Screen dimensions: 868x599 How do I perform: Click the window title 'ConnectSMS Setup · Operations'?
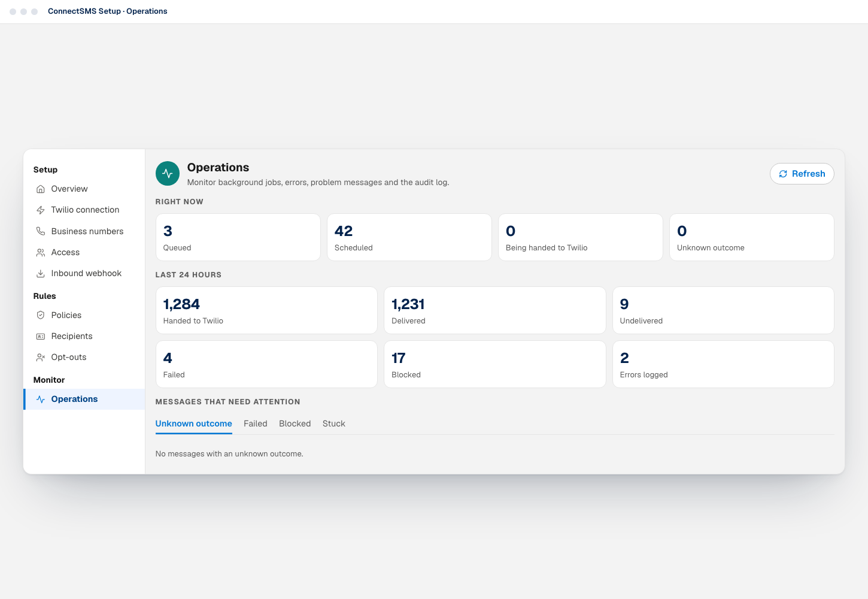click(x=108, y=11)
